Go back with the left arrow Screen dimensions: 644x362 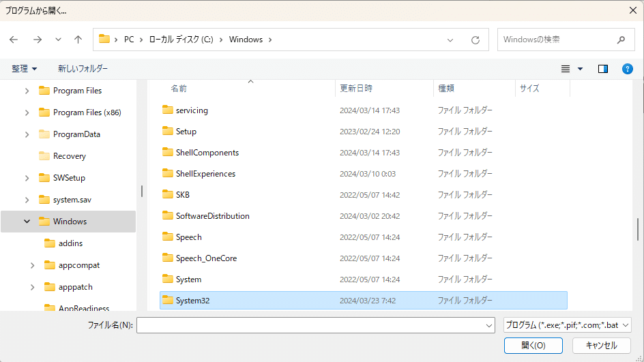point(14,40)
